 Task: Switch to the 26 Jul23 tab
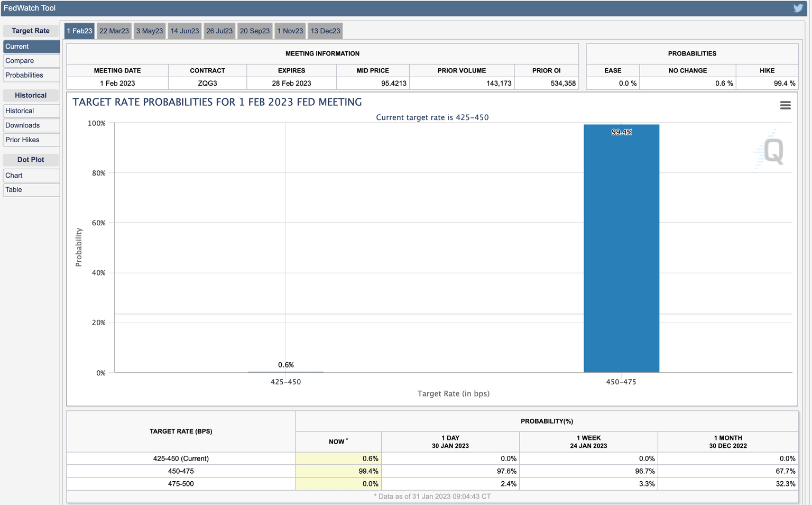click(219, 31)
